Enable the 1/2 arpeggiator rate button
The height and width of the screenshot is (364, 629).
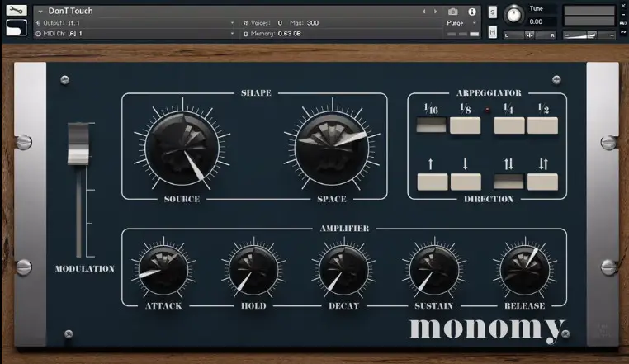542,125
